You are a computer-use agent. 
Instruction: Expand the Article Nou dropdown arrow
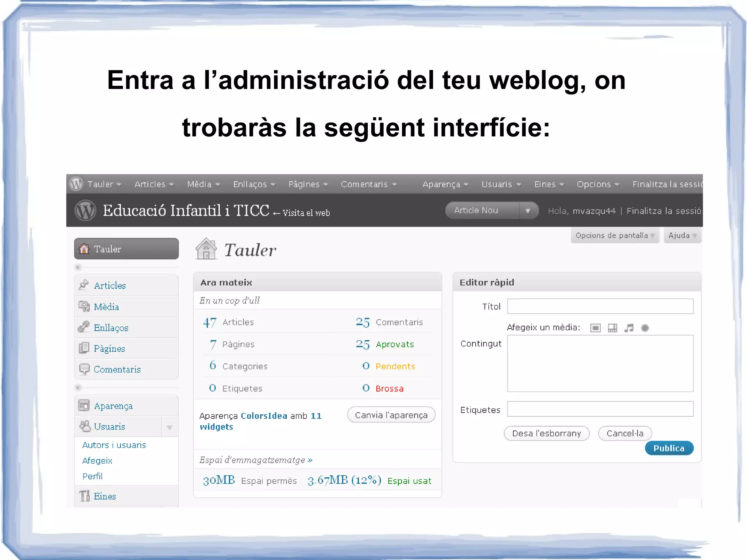528,211
